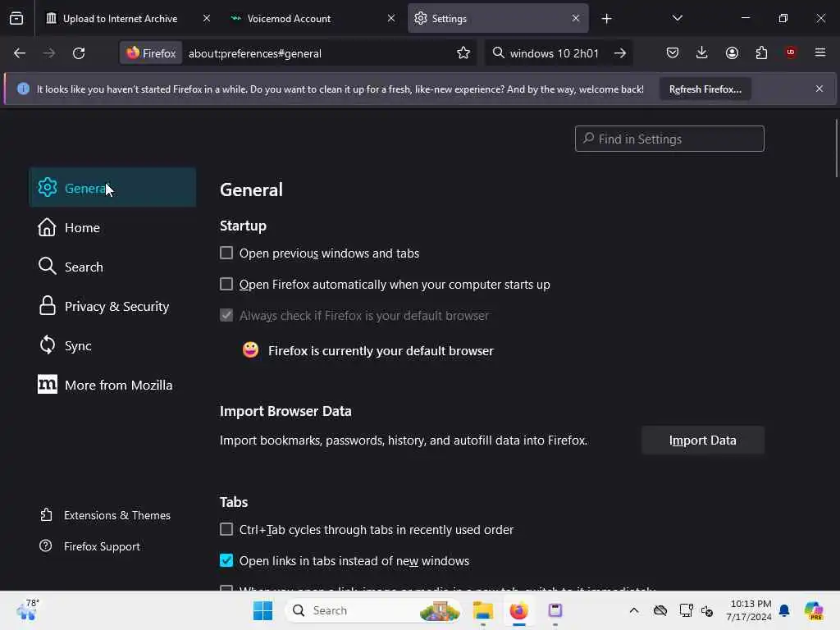Open a new tab with the plus icon
The height and width of the screenshot is (630, 840).
(606, 19)
